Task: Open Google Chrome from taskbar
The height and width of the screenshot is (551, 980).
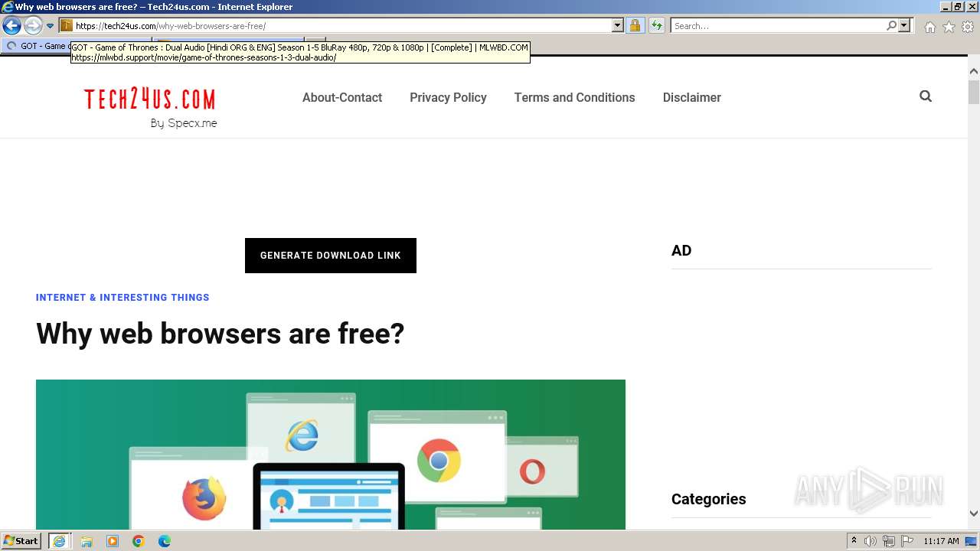Action: click(139, 541)
